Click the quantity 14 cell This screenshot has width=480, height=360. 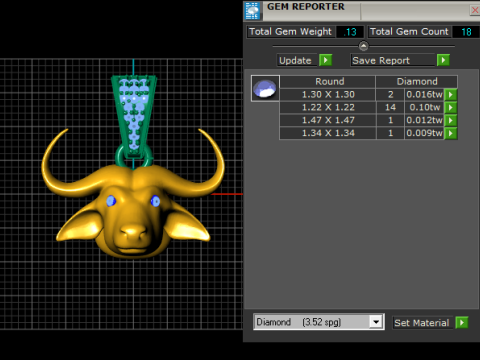390,107
